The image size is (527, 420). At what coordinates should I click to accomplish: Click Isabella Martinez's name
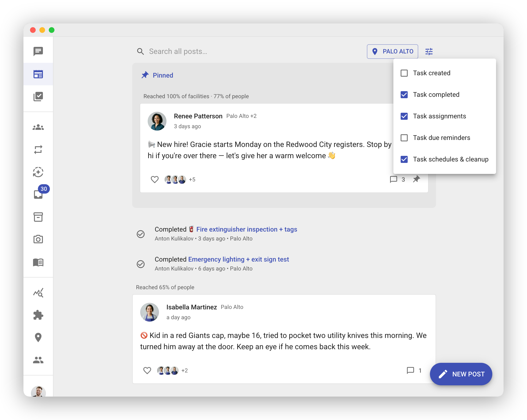coord(191,307)
